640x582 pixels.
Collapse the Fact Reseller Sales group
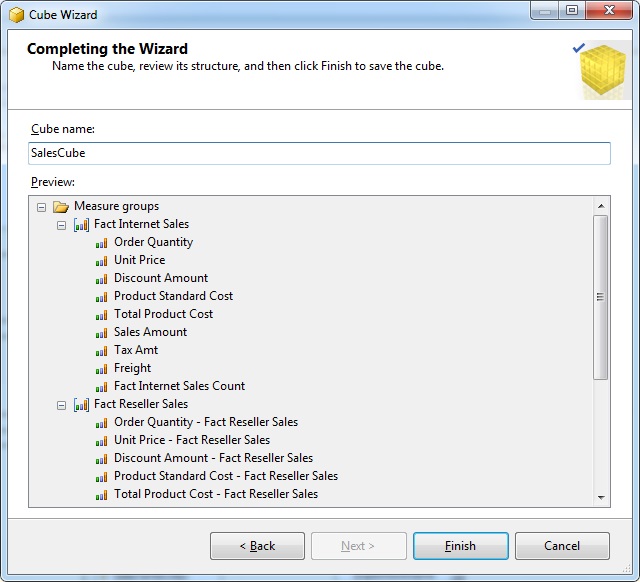coord(61,405)
